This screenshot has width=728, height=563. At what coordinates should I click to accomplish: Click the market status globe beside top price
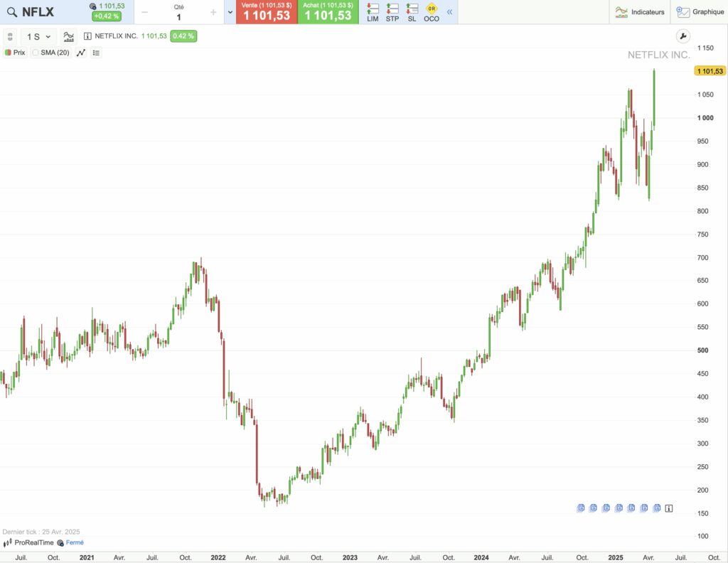(93, 6)
